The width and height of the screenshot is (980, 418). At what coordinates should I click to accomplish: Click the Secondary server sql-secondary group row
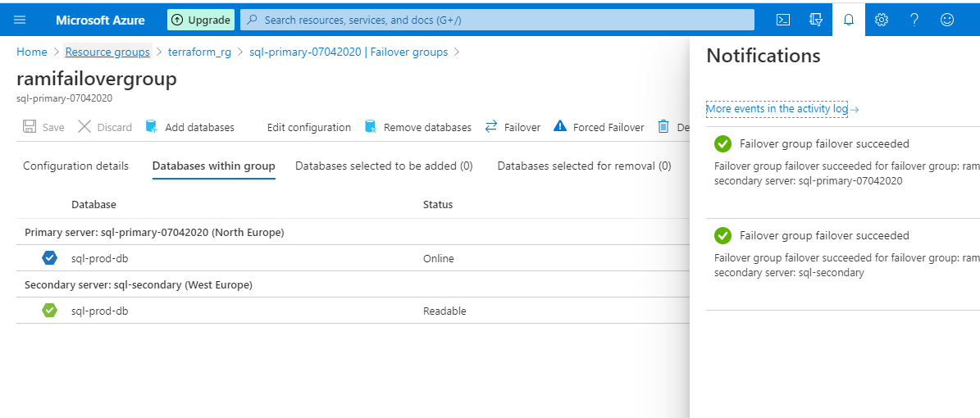(353, 284)
